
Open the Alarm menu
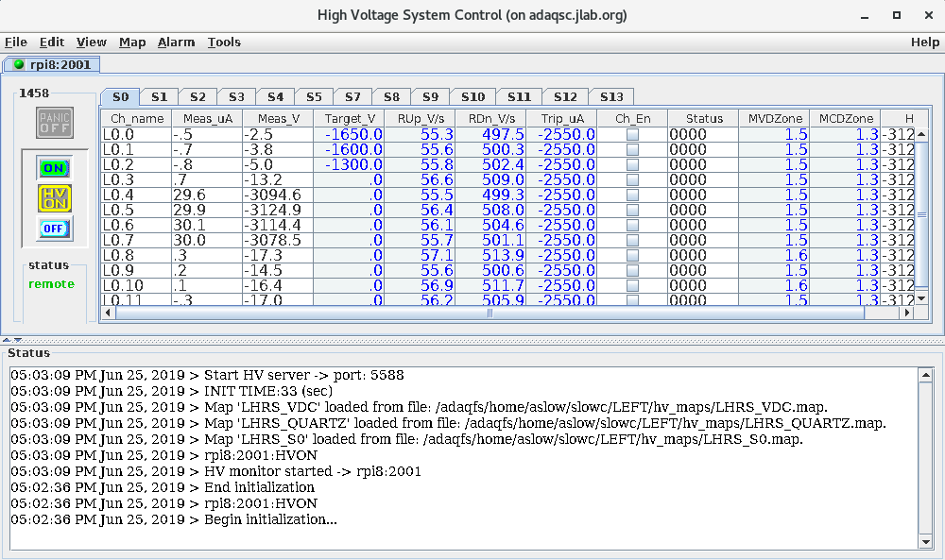click(176, 42)
